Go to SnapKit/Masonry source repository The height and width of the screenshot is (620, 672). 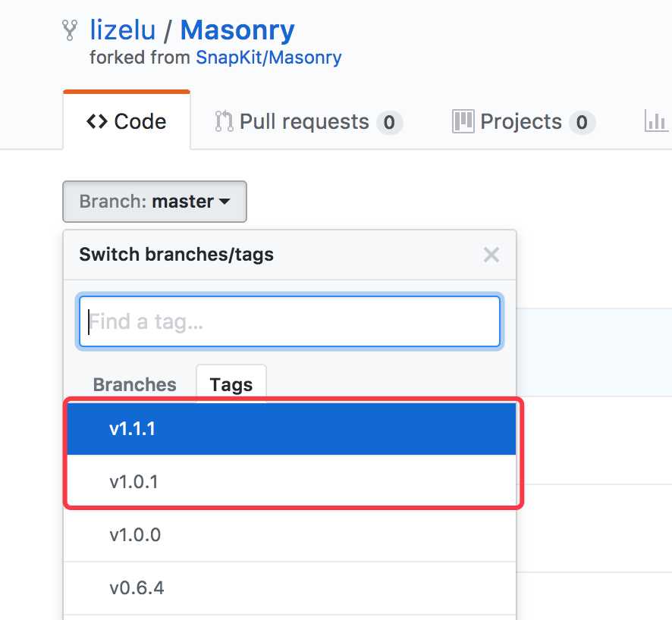(x=268, y=58)
